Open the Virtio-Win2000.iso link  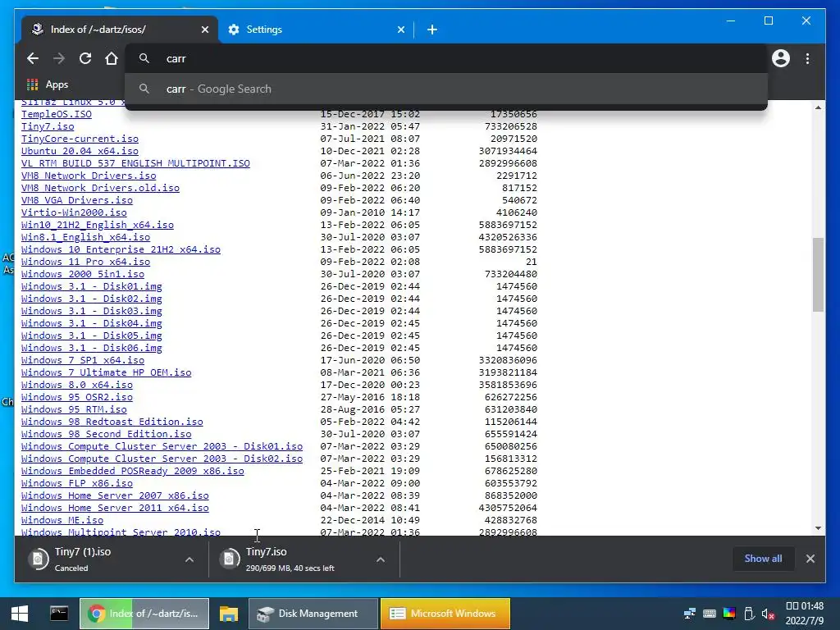pyautogui.click(x=74, y=212)
